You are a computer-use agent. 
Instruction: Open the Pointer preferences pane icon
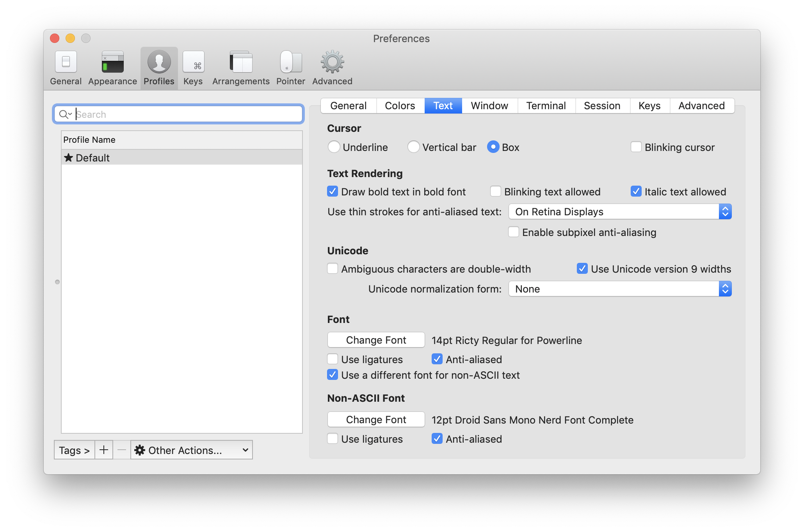click(291, 62)
